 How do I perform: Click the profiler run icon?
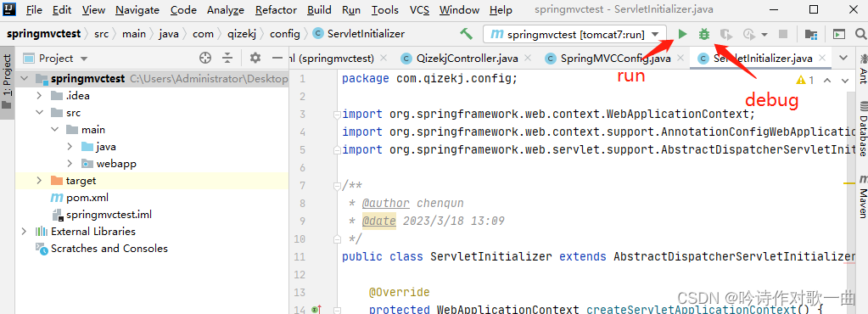tap(749, 34)
